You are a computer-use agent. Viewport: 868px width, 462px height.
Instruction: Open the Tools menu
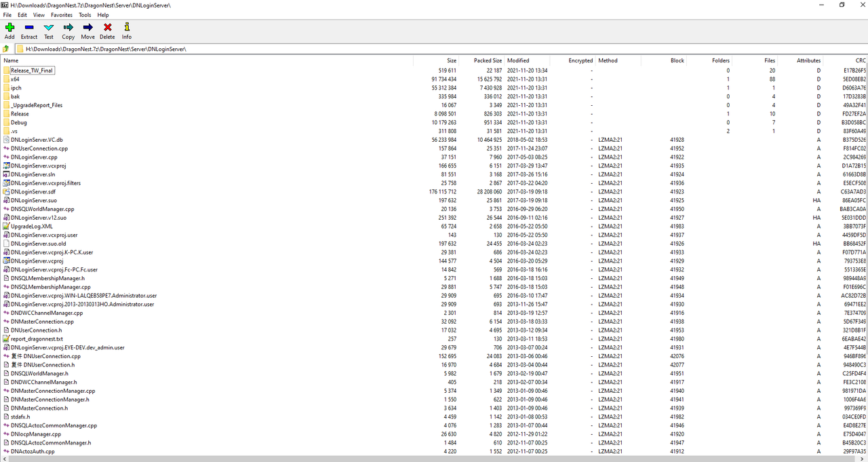[85, 14]
